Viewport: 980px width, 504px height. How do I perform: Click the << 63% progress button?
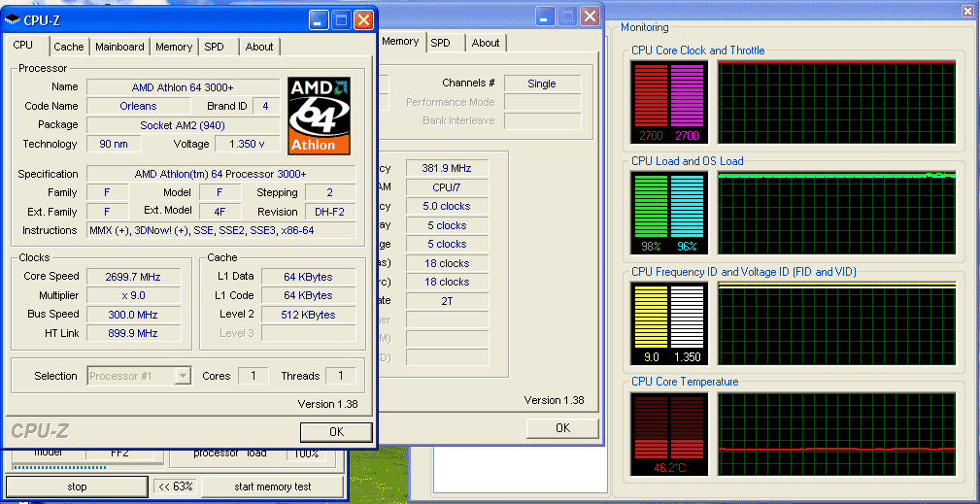point(176,487)
